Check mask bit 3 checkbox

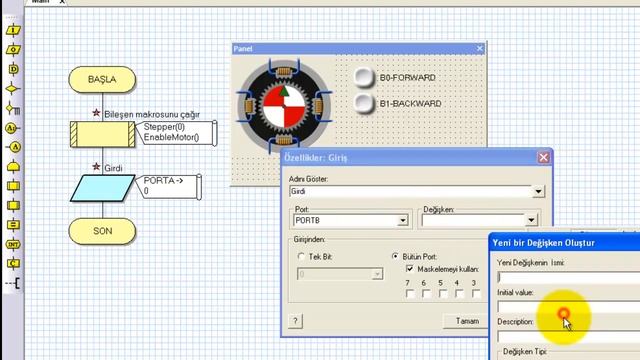click(476, 293)
